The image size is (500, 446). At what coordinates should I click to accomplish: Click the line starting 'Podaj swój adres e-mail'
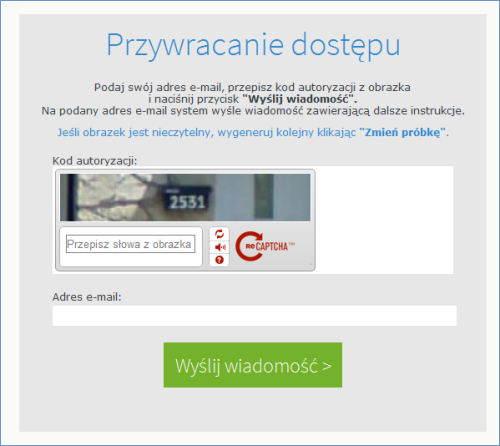(x=252, y=87)
